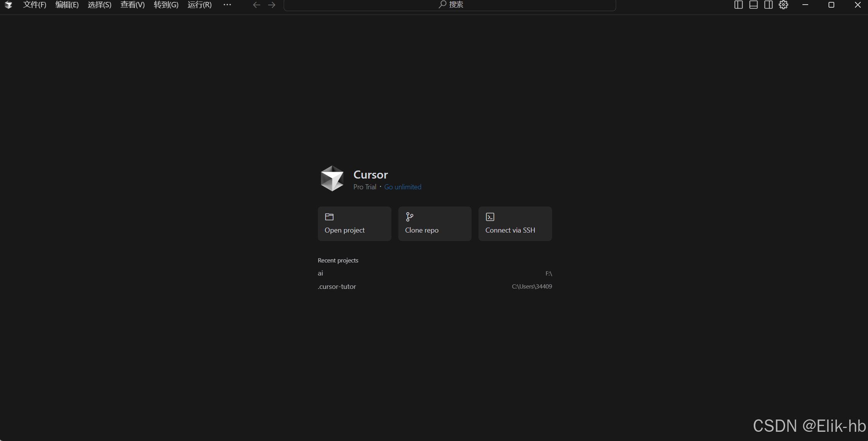Open the 选择(S) menu
This screenshot has height=441, width=868.
pyautogui.click(x=99, y=5)
